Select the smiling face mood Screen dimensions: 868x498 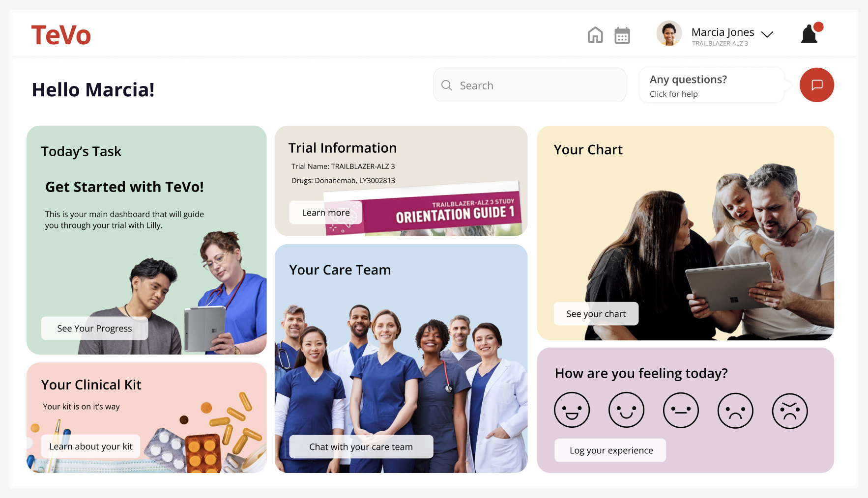[x=626, y=410]
